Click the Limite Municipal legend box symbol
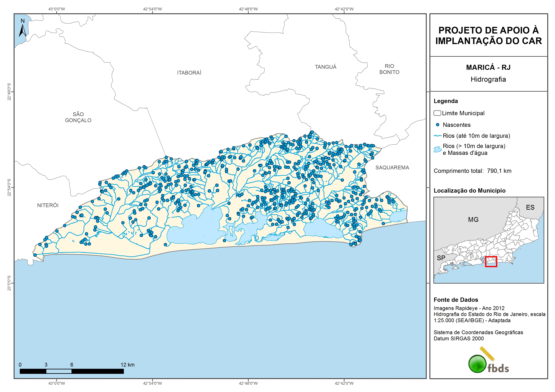The image size is (555, 392). pos(437,113)
